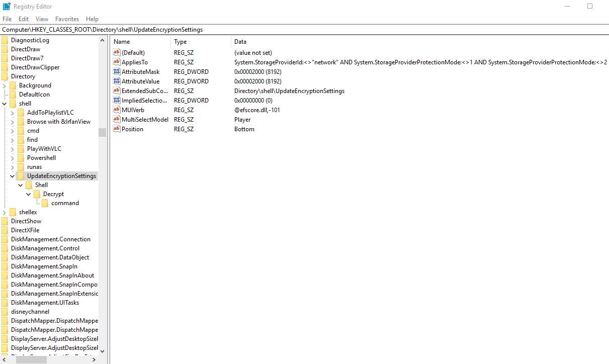Select the (Default) string value icon
609x364 pixels.
pyautogui.click(x=117, y=52)
